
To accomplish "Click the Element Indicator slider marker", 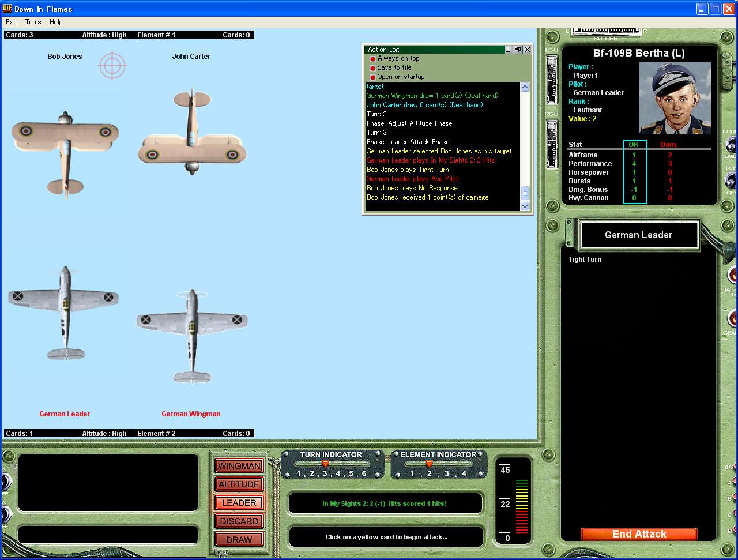I will click(429, 464).
